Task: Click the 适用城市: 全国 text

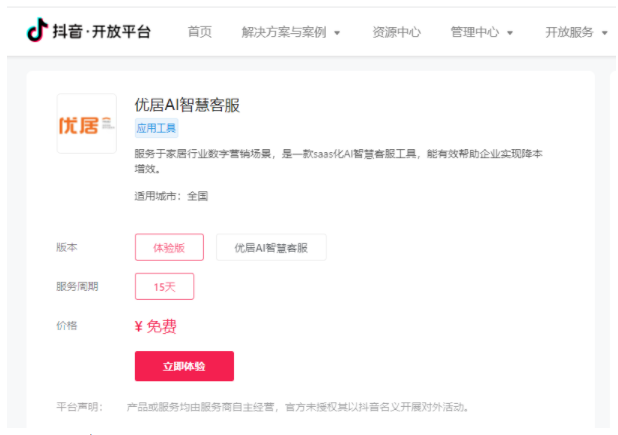Action: (x=171, y=196)
